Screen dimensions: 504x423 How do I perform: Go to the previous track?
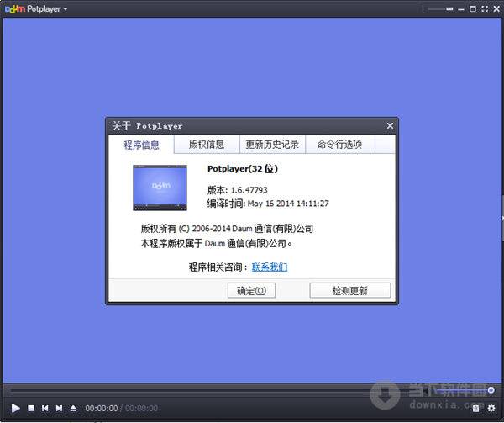point(45,408)
